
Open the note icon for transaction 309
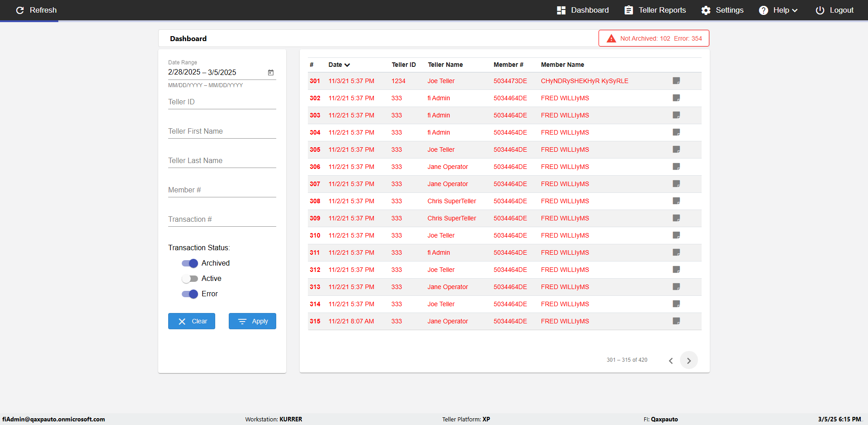pyautogui.click(x=676, y=218)
